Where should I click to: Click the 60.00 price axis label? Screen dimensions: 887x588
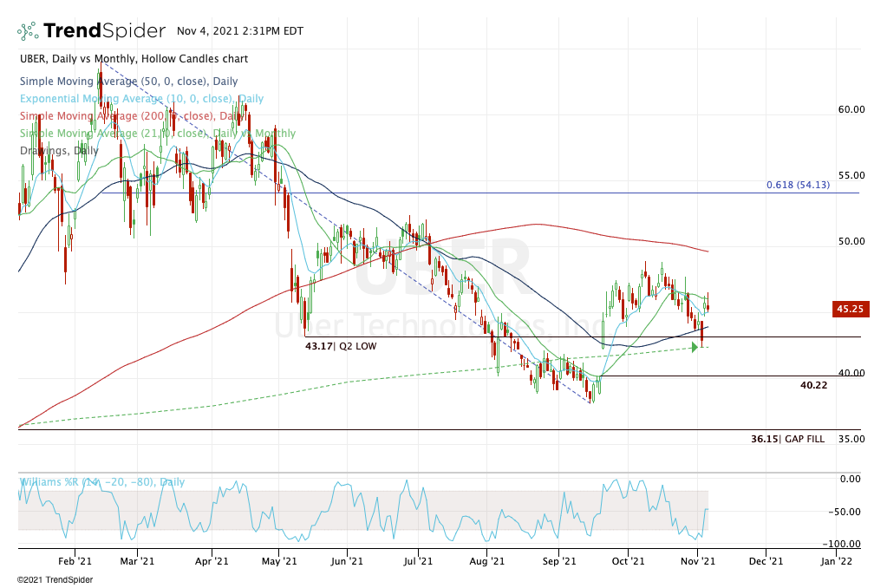[851, 109]
